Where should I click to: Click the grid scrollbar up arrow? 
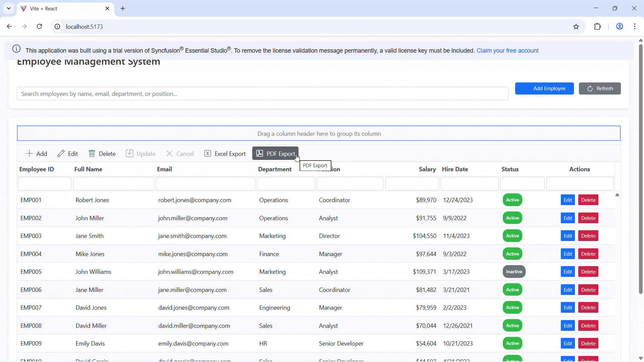[617, 195]
